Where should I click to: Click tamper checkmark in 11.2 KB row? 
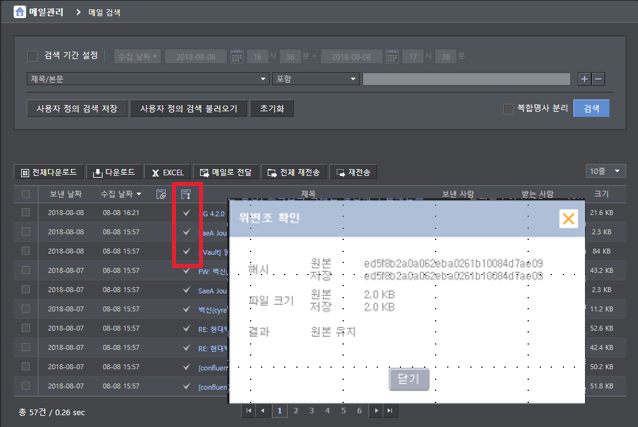point(186,309)
